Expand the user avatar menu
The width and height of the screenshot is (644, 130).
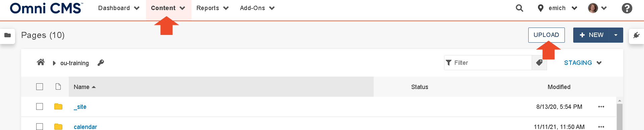point(597,8)
